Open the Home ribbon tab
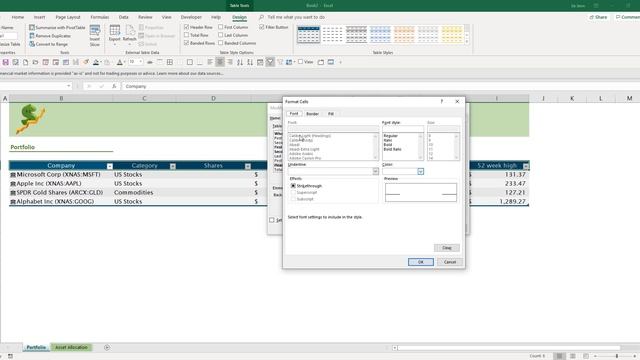Image resolution: width=640 pixels, height=360 pixels. 18,17
